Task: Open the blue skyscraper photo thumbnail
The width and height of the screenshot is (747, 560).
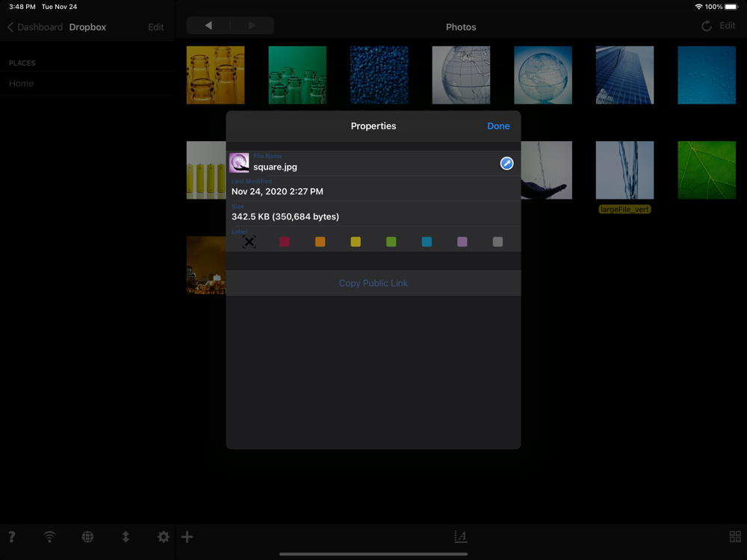Action: (624, 75)
